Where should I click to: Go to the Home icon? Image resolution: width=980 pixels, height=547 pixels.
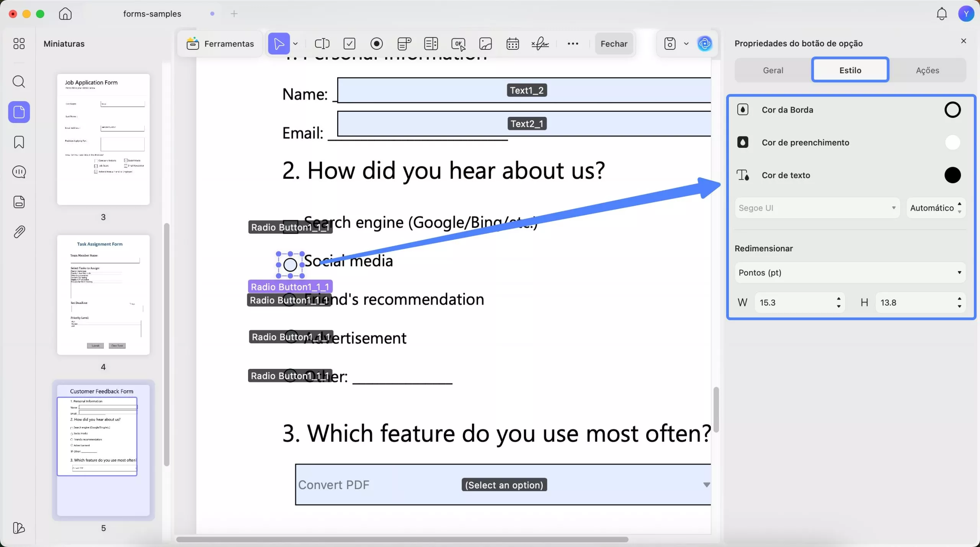point(65,14)
